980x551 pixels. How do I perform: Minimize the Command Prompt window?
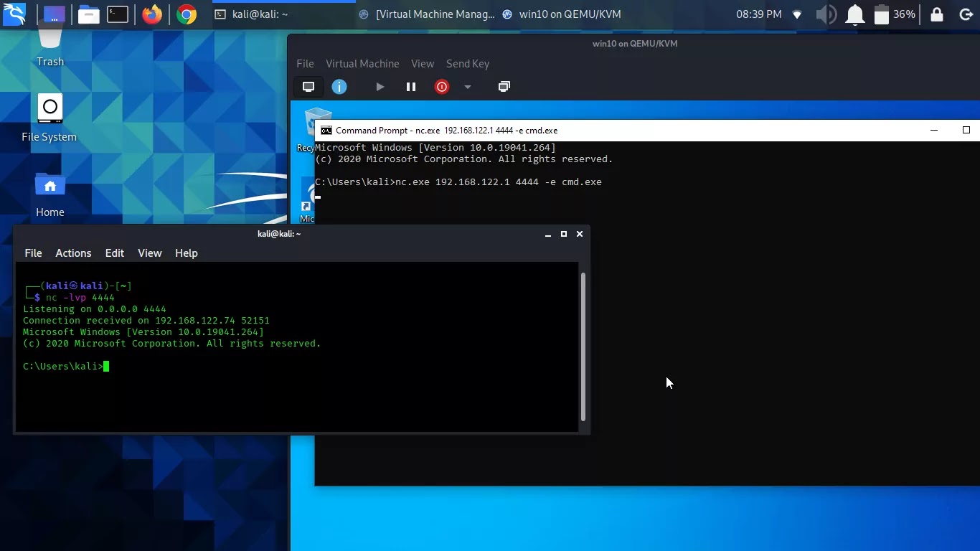pyautogui.click(x=934, y=131)
